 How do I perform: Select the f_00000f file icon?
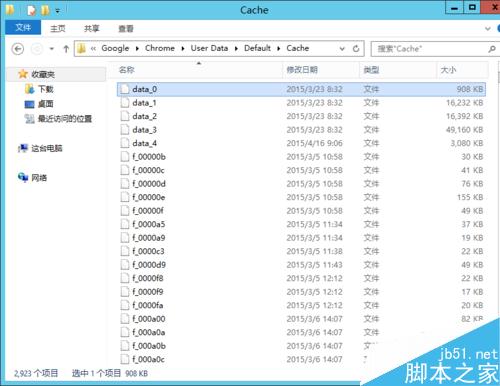[125, 211]
